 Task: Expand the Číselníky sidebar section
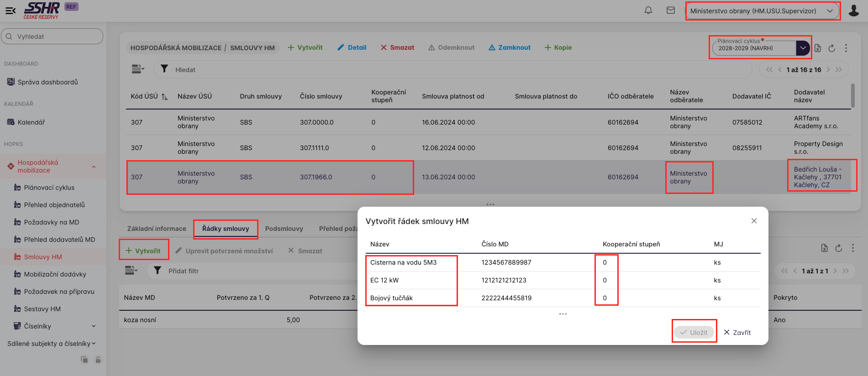[x=93, y=326]
